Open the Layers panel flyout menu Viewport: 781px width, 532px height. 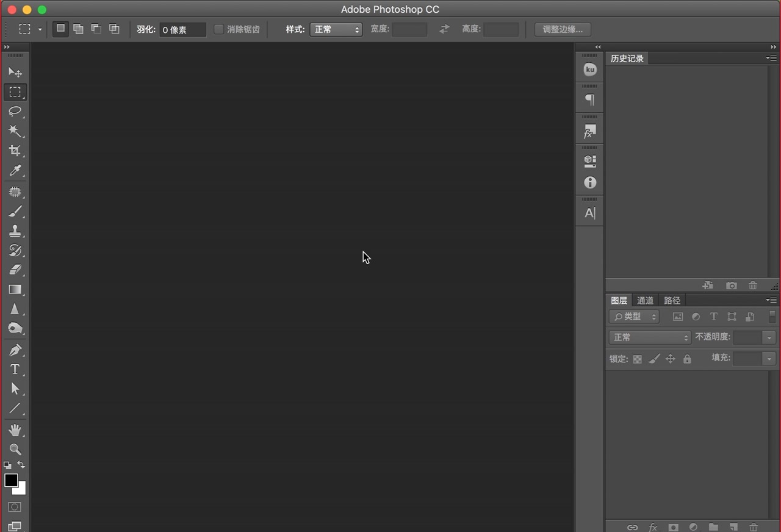coord(772,300)
